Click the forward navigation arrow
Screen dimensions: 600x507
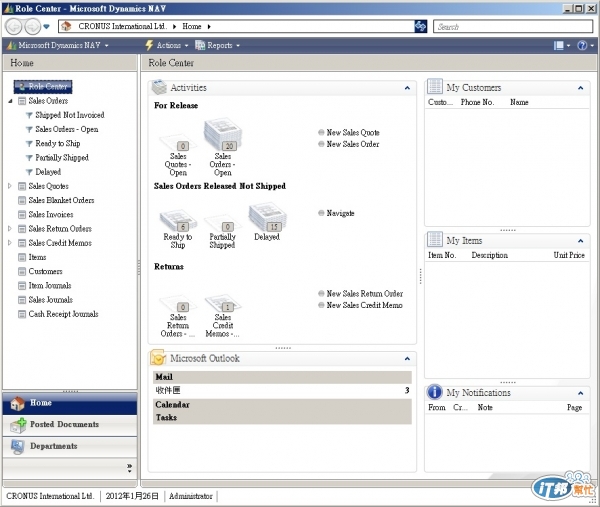coord(32,27)
